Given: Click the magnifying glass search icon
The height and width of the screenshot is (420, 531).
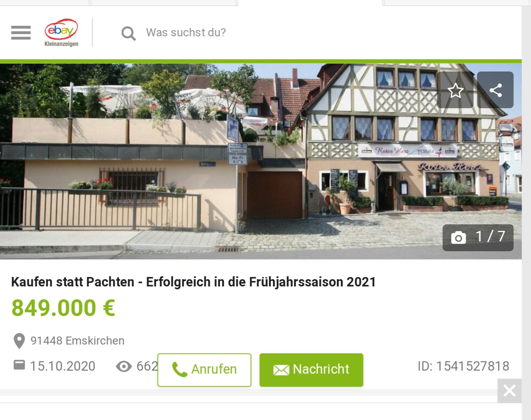Looking at the screenshot, I should 129,33.
